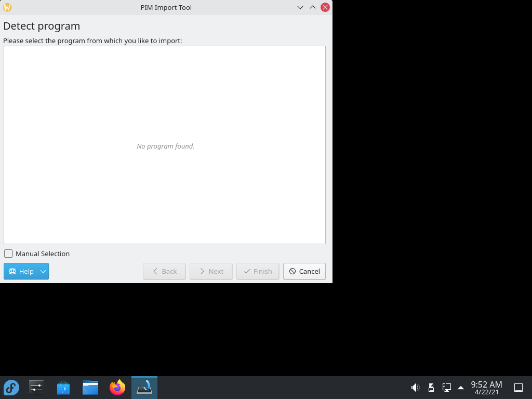Open System Settings from the taskbar

pyautogui.click(x=36, y=388)
